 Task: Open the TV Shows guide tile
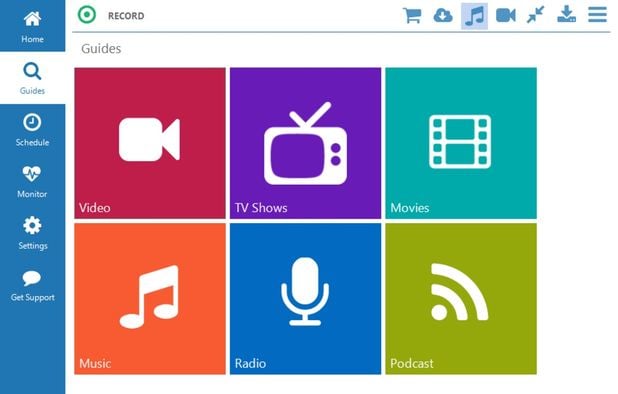305,143
